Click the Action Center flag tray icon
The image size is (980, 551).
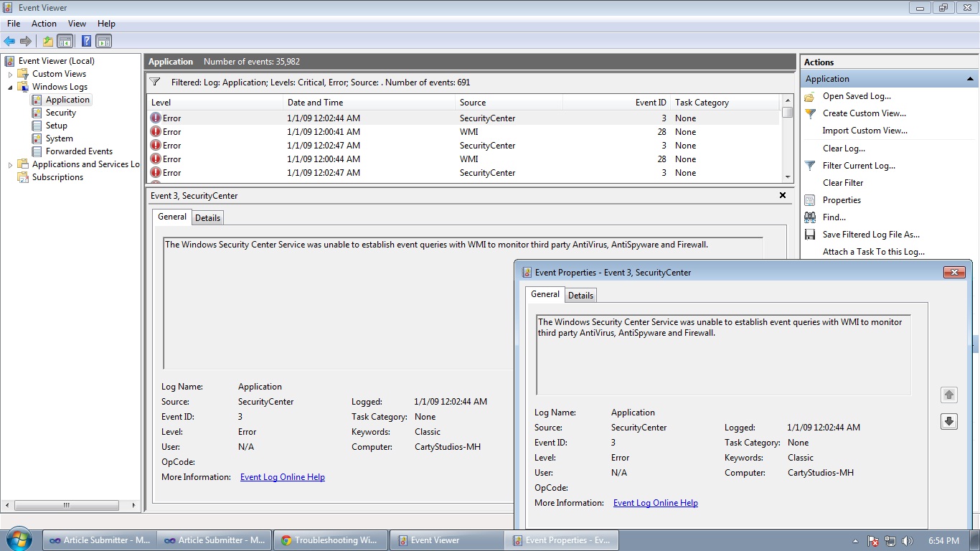tap(873, 541)
